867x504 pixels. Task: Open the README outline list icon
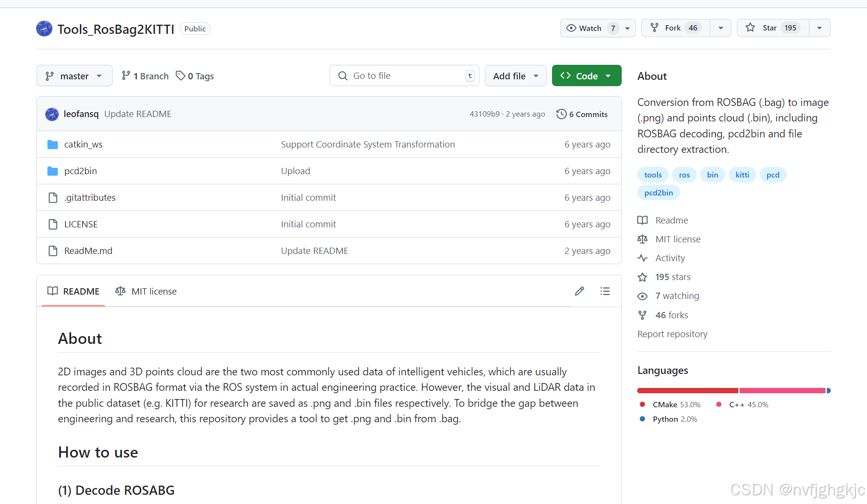coord(605,291)
